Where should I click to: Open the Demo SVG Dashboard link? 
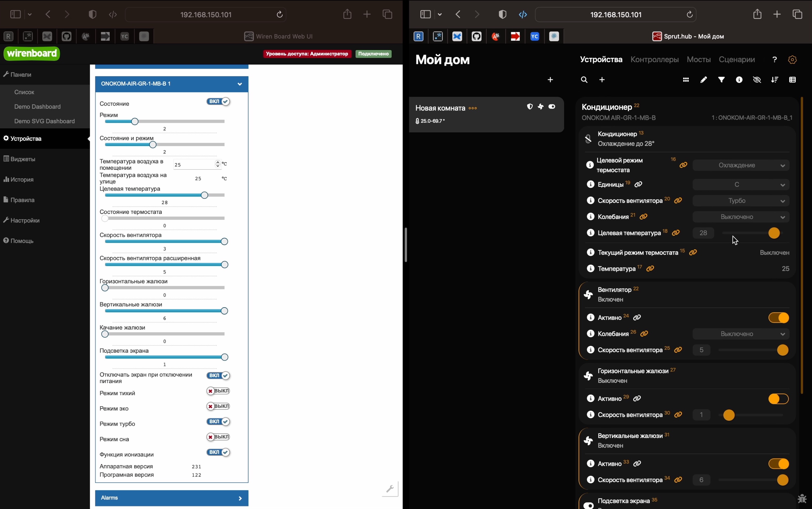pyautogui.click(x=44, y=121)
